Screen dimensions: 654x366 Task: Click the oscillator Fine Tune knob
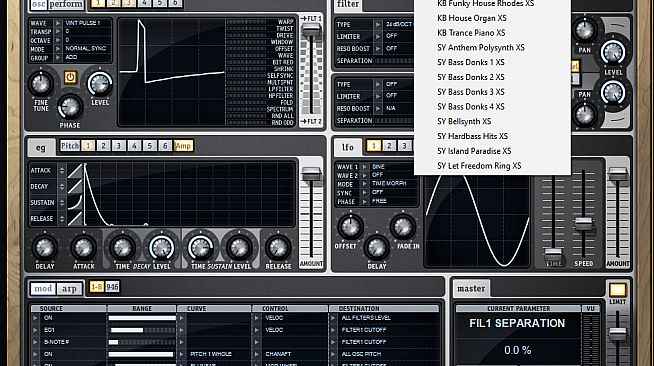40,83
